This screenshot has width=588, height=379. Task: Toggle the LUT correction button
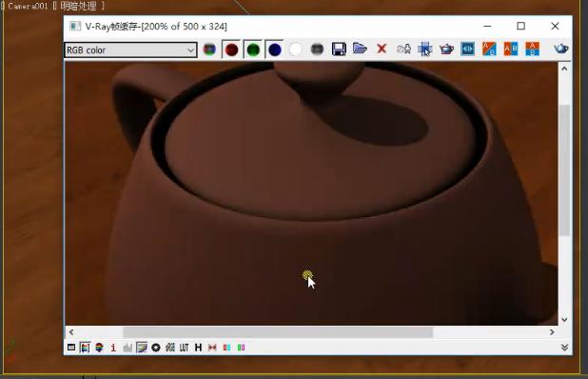(184, 348)
